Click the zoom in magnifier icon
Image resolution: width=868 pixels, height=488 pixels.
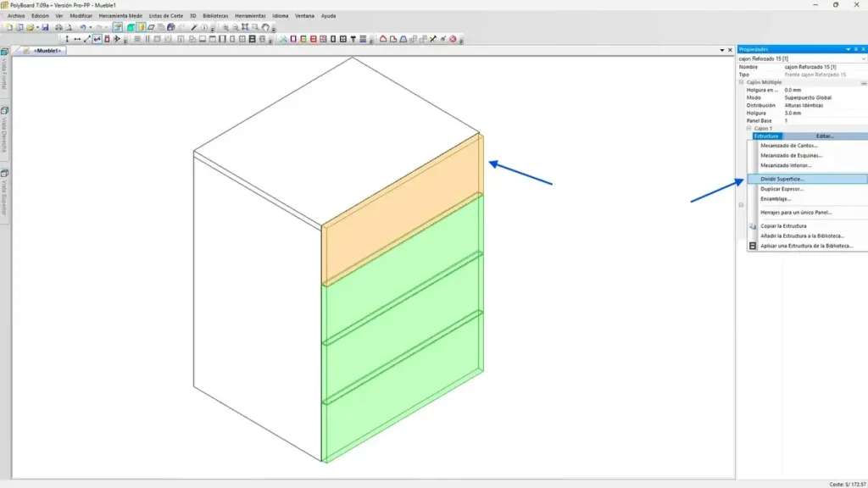[226, 27]
